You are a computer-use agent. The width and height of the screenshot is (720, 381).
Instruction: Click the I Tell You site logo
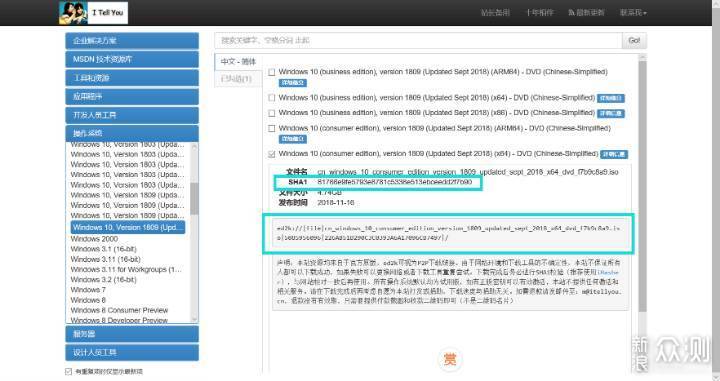[x=93, y=12]
